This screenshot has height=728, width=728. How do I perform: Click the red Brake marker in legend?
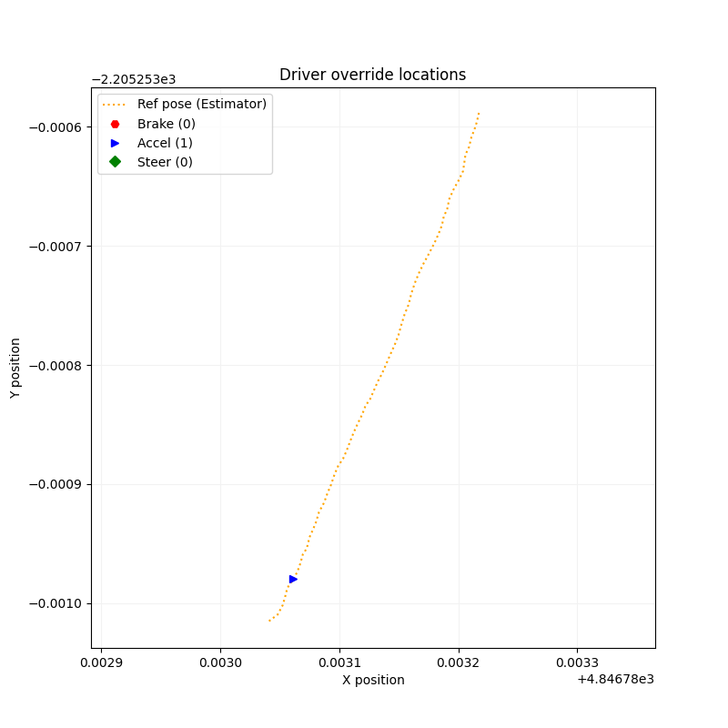click(x=116, y=124)
